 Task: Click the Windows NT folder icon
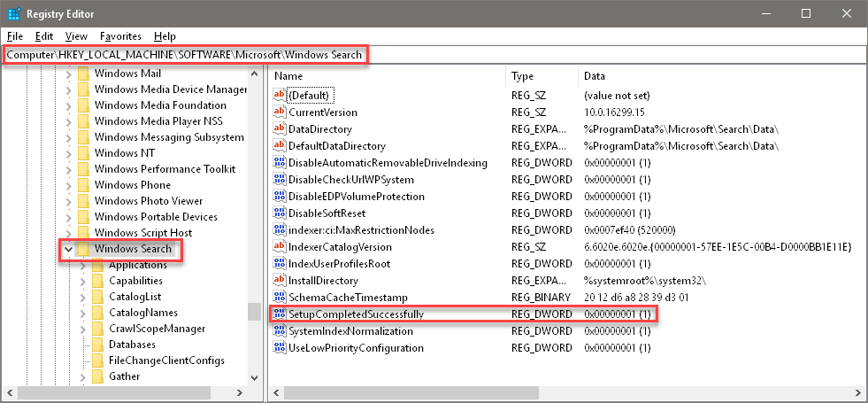[83, 153]
